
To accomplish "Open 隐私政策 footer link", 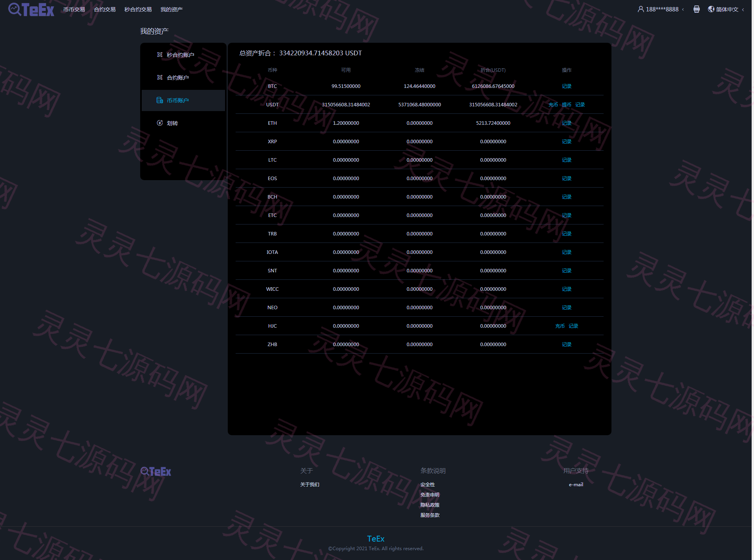I will tap(430, 505).
